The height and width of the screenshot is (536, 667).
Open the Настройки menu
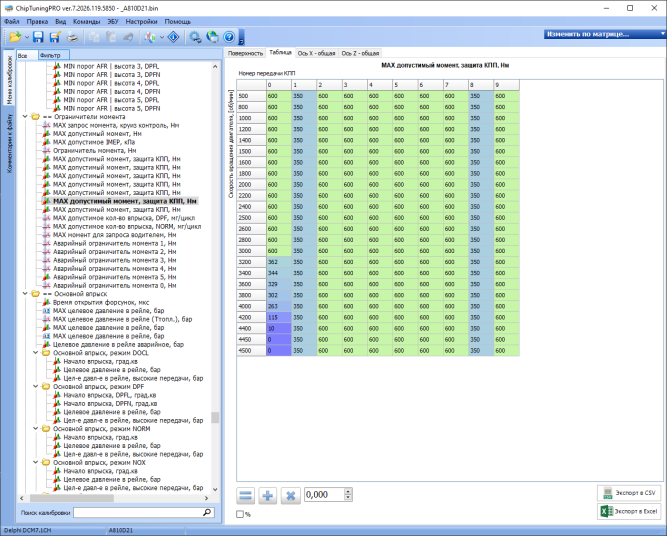coord(141,21)
